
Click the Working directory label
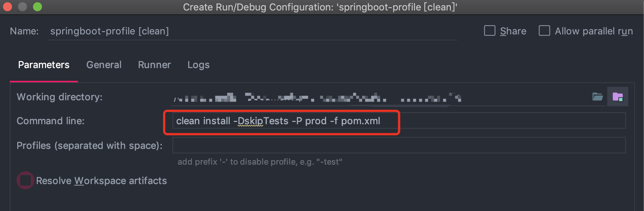60,97
